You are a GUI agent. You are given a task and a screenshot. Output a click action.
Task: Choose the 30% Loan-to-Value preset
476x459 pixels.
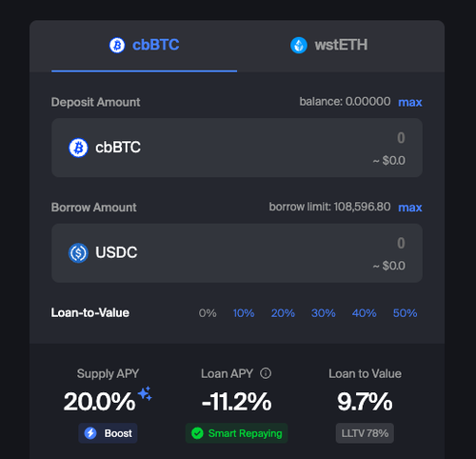coord(323,313)
